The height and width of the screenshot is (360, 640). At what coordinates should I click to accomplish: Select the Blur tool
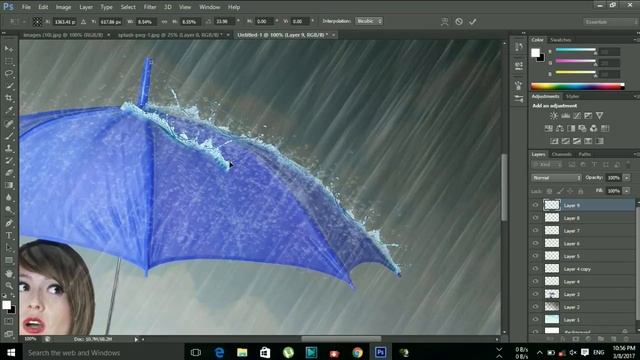tap(9, 198)
